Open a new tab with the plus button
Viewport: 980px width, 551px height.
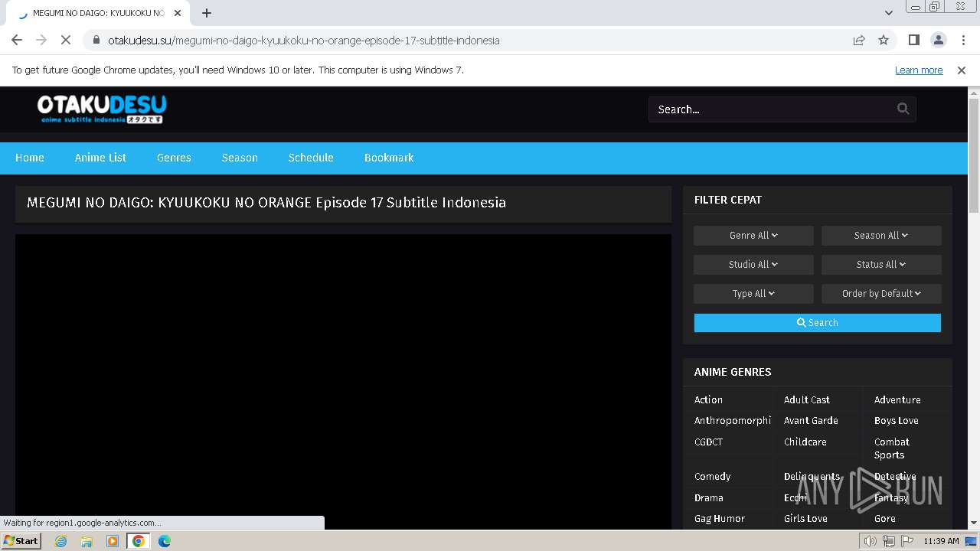(207, 13)
